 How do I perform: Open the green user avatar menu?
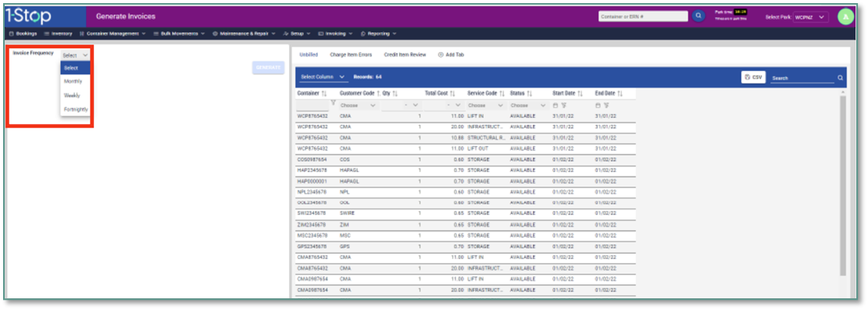click(x=845, y=17)
